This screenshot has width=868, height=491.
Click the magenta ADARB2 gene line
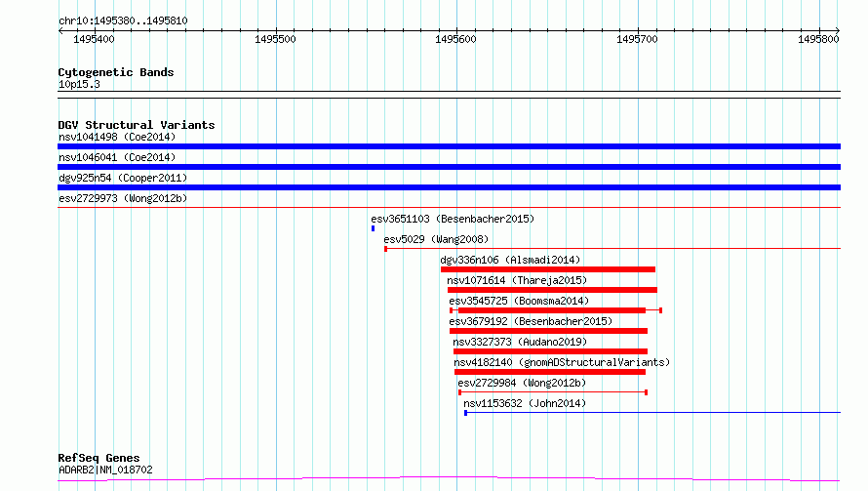449,479
